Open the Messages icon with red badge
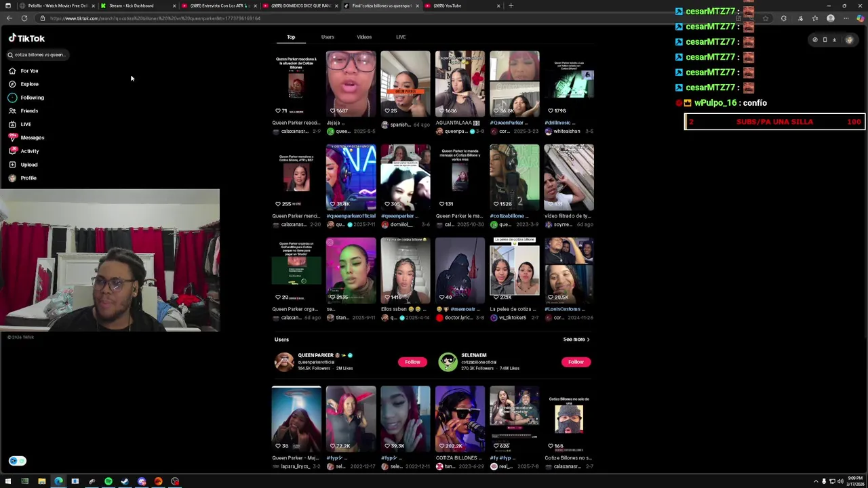This screenshot has width=868, height=488. pyautogui.click(x=12, y=138)
